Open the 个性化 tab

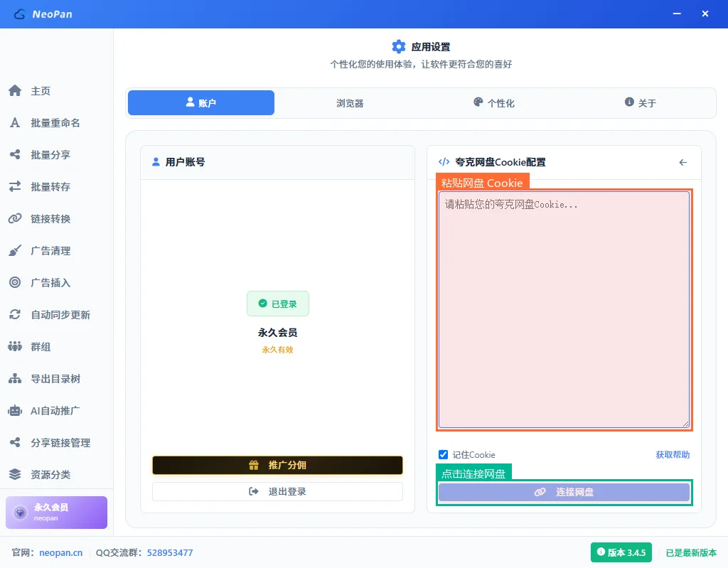(x=494, y=103)
